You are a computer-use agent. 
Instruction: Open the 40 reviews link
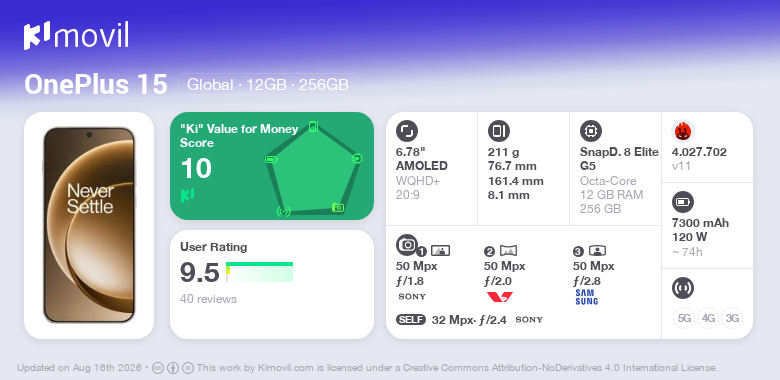(208, 299)
